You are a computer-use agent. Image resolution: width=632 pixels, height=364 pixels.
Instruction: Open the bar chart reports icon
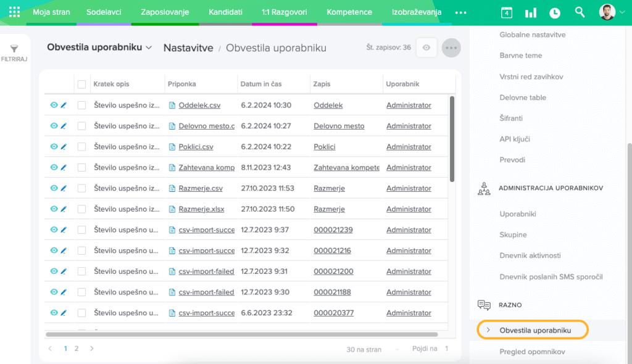coord(530,12)
